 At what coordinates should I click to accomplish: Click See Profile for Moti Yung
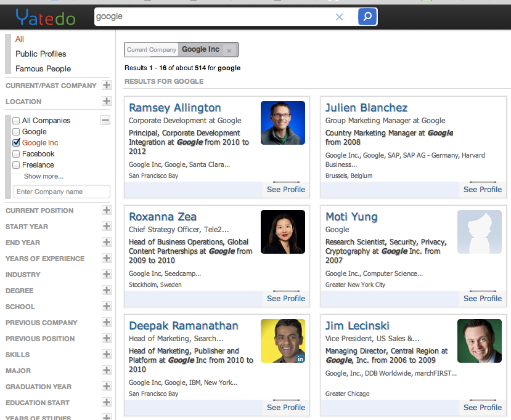click(482, 299)
